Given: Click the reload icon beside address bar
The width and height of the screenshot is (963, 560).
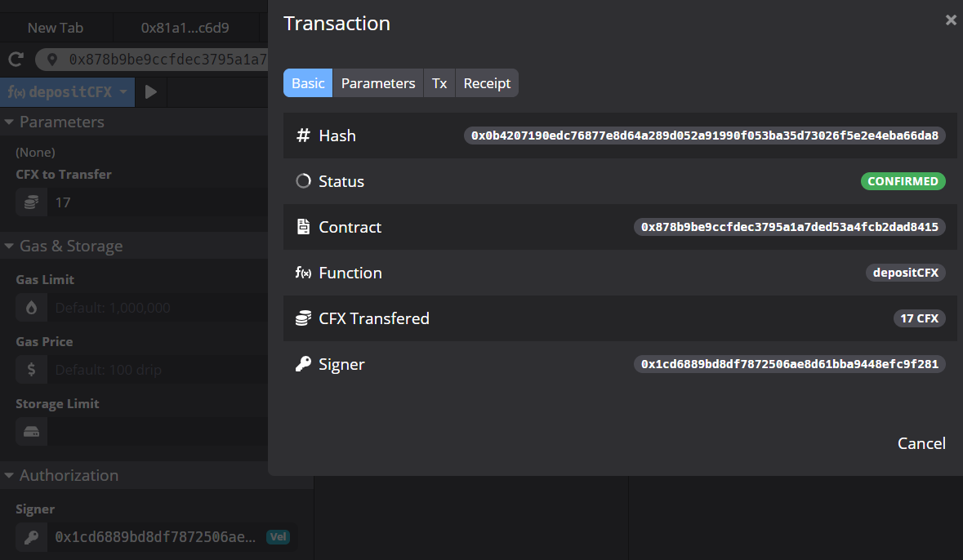Looking at the screenshot, I should pyautogui.click(x=15, y=60).
